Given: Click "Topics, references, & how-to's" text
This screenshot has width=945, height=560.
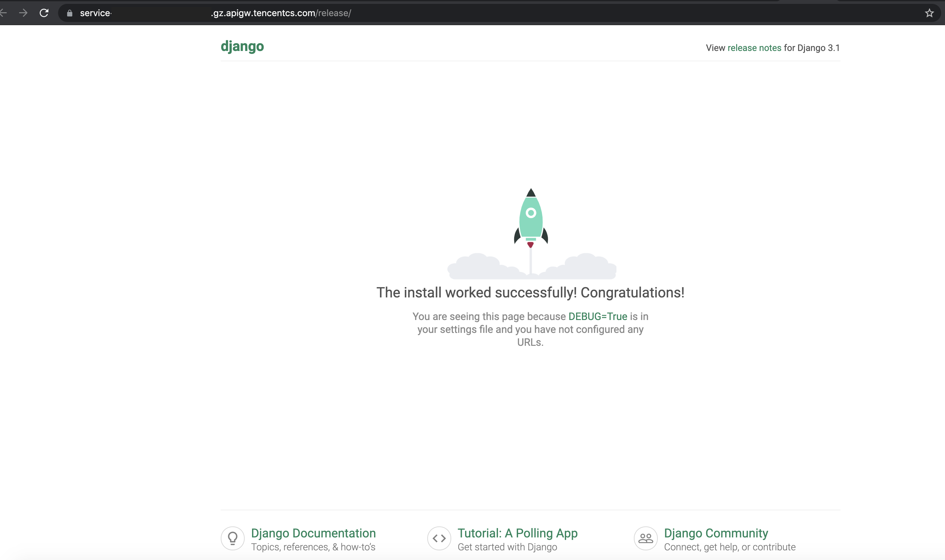Looking at the screenshot, I should 313,547.
